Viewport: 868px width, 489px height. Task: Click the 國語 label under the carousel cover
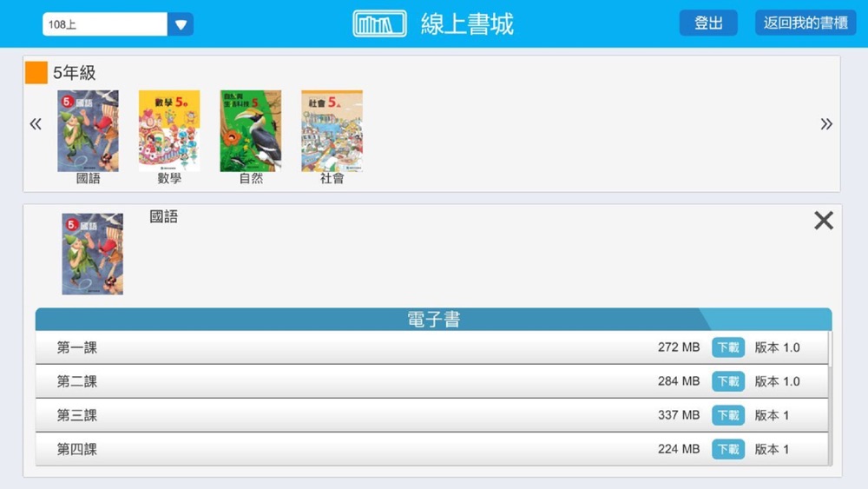point(88,178)
